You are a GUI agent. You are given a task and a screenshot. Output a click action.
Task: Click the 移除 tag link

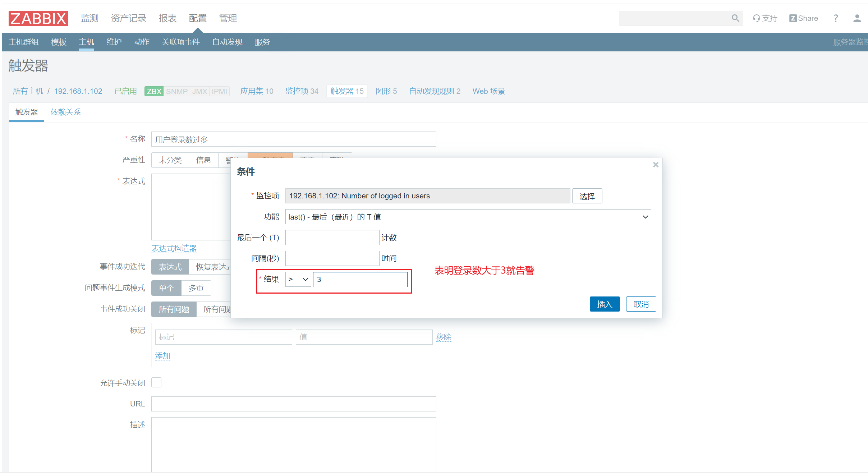[x=444, y=337]
